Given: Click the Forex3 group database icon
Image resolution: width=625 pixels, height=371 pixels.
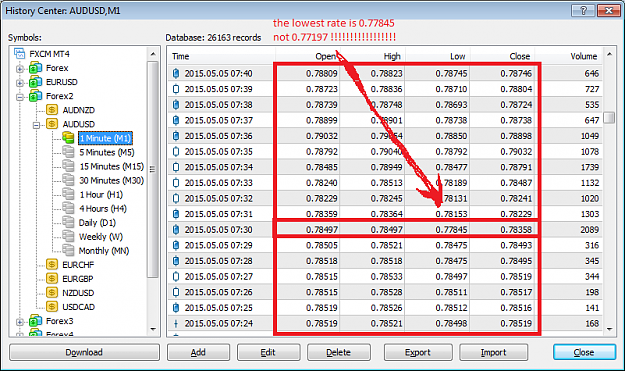Looking at the screenshot, I should pos(35,321).
